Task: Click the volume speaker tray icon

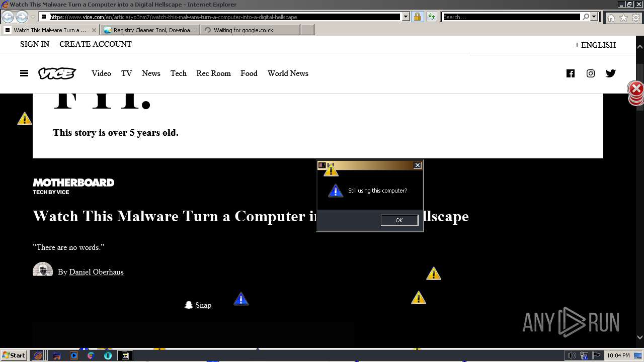Action: click(572, 355)
